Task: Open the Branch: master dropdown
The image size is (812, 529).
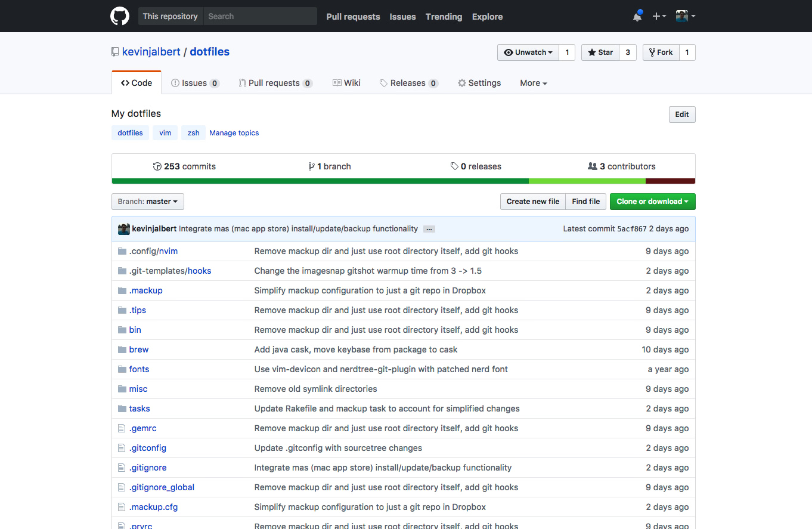Action: [x=148, y=202]
